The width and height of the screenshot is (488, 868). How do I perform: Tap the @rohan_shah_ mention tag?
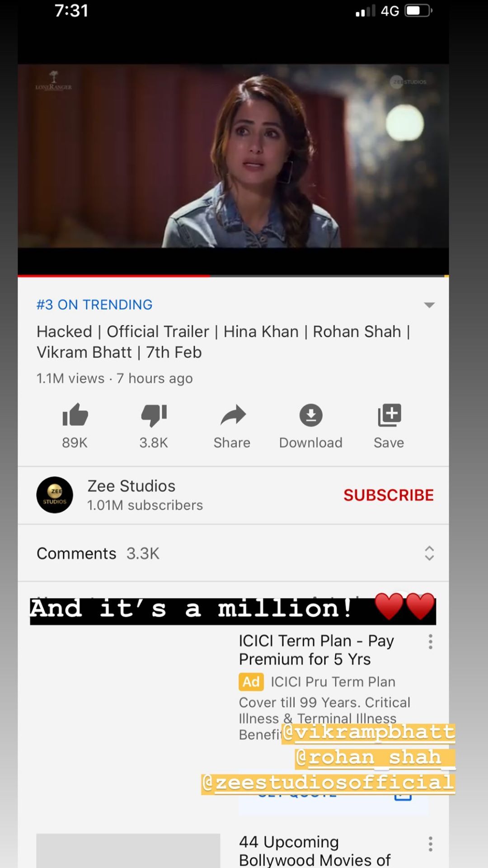point(375,758)
